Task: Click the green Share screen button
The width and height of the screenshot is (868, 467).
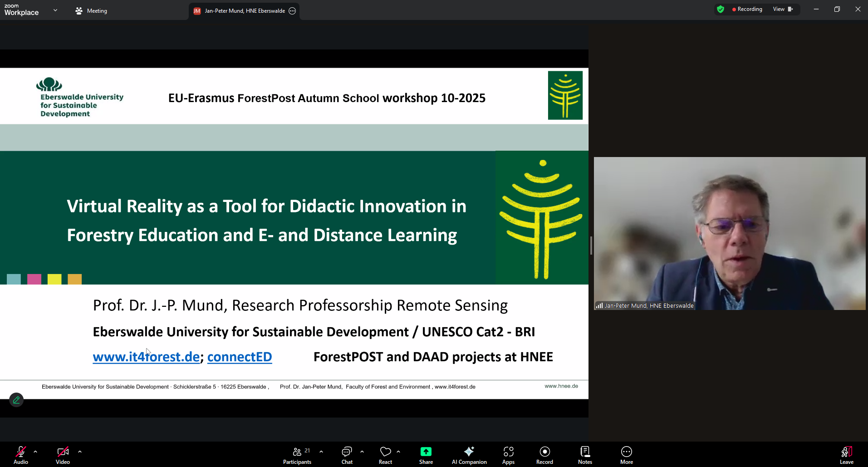Action: point(426,455)
